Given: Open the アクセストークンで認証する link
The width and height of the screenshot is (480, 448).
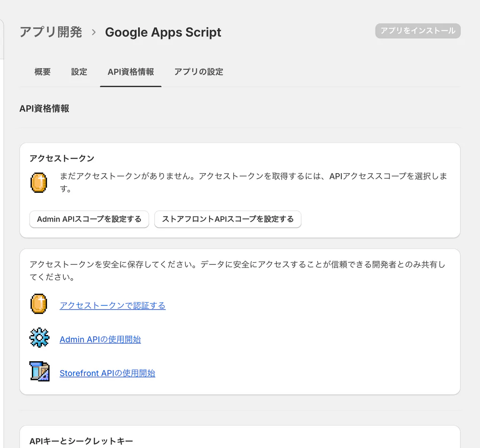Looking at the screenshot, I should pyautogui.click(x=112, y=306).
